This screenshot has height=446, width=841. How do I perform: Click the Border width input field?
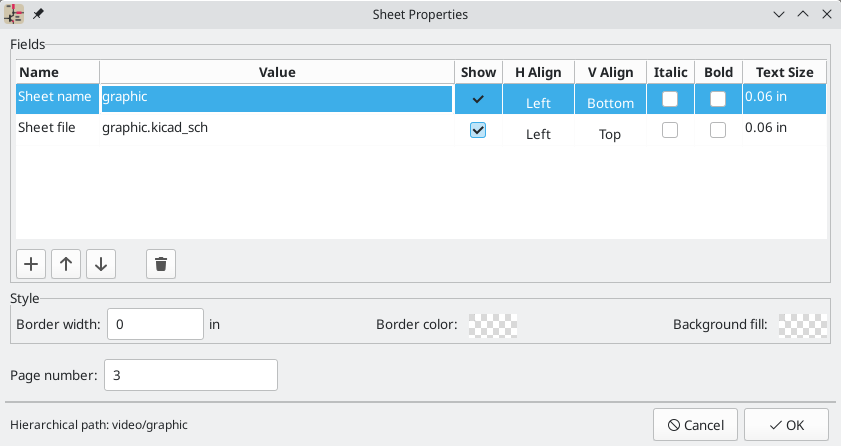(x=156, y=324)
